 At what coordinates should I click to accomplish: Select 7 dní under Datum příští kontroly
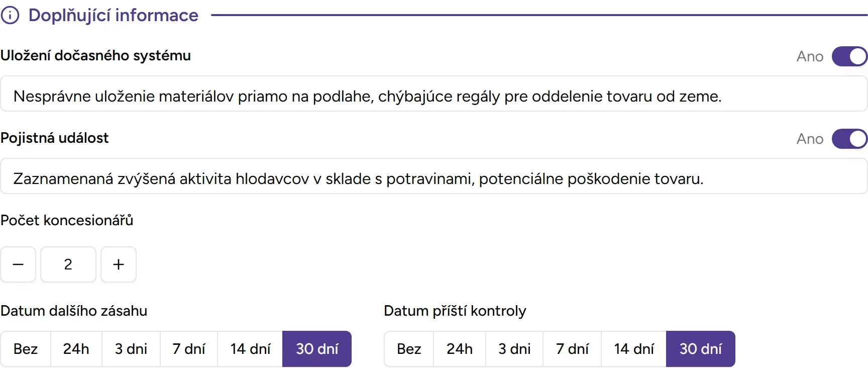pyautogui.click(x=572, y=349)
